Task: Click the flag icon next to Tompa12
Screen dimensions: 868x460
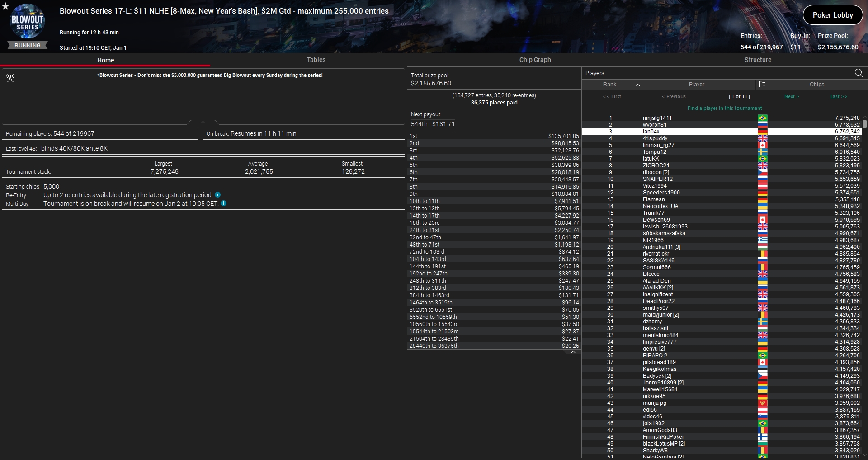Action: 762,152
